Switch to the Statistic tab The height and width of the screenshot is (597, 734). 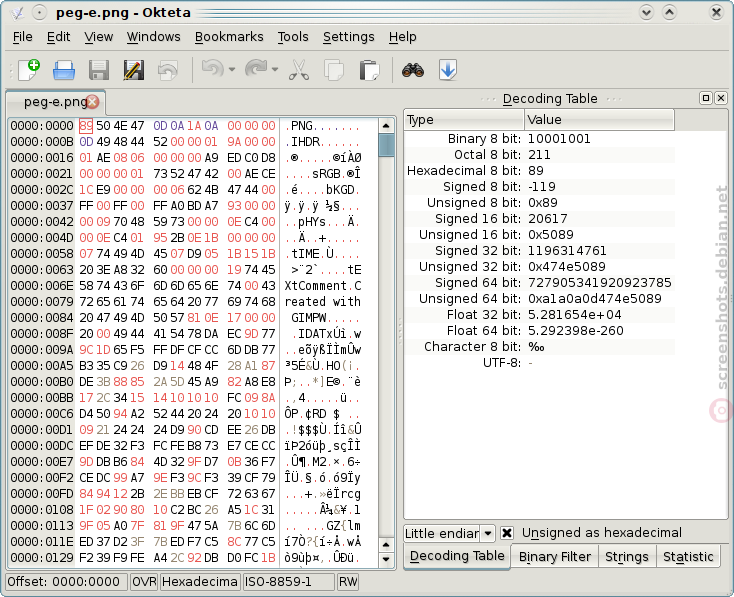coord(688,557)
